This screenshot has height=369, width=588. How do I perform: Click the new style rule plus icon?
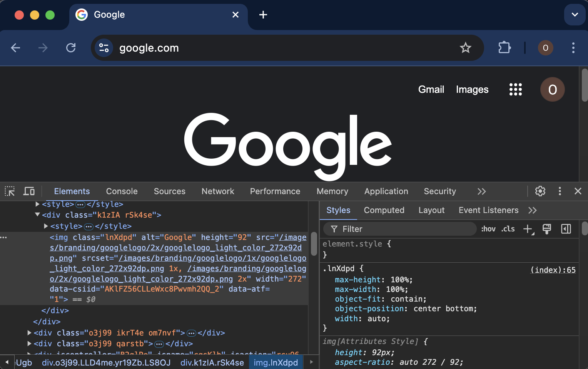coord(528,229)
